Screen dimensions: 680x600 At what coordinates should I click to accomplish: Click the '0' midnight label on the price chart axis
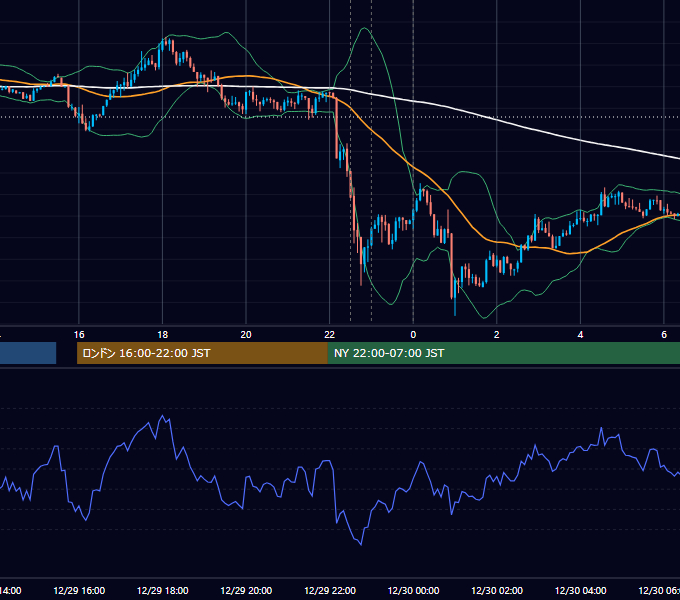[x=413, y=335]
